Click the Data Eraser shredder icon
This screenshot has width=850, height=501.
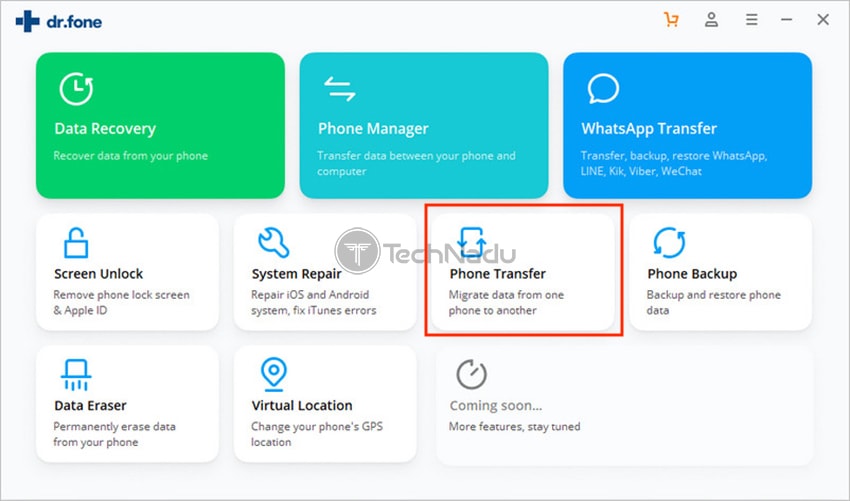(x=76, y=375)
